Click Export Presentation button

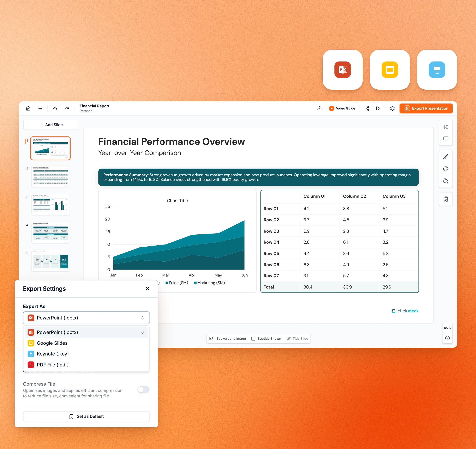(426, 108)
